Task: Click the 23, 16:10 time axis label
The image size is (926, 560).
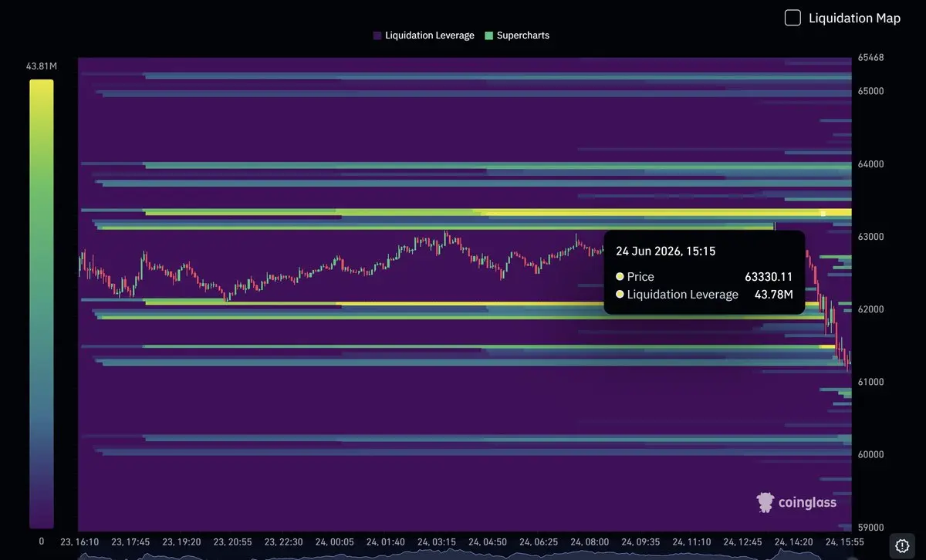Action: (79, 542)
